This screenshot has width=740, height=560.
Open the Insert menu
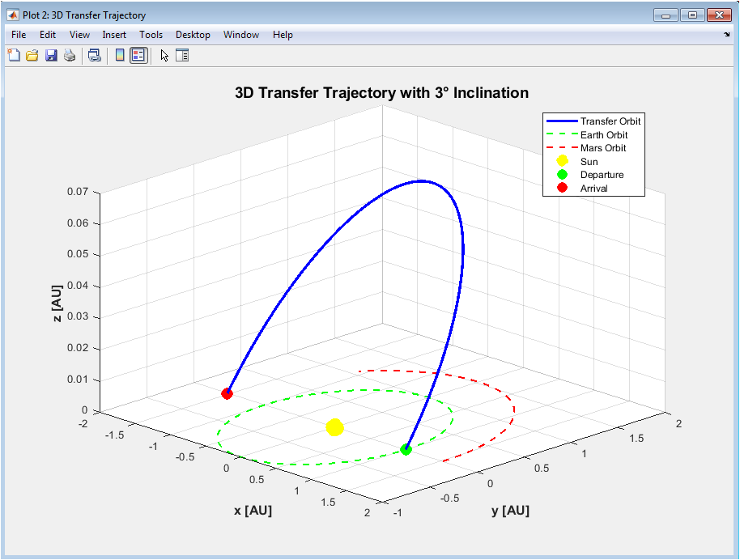114,35
